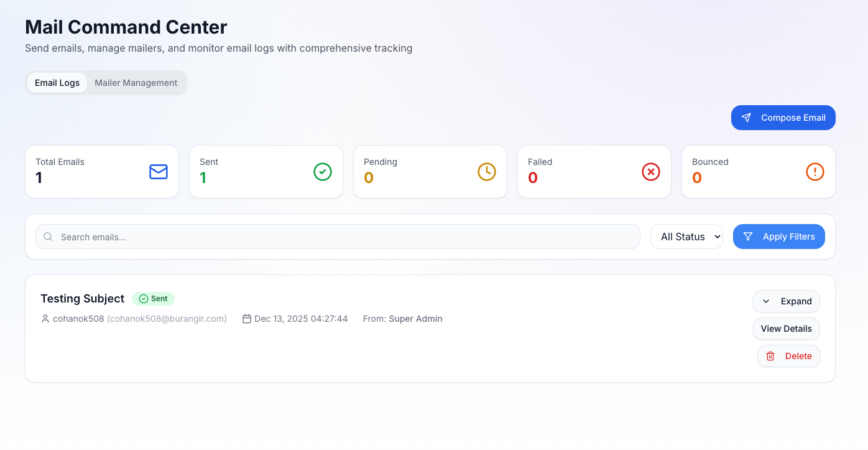
Task: Click the calendar icon beside the email date
Action: (x=247, y=319)
